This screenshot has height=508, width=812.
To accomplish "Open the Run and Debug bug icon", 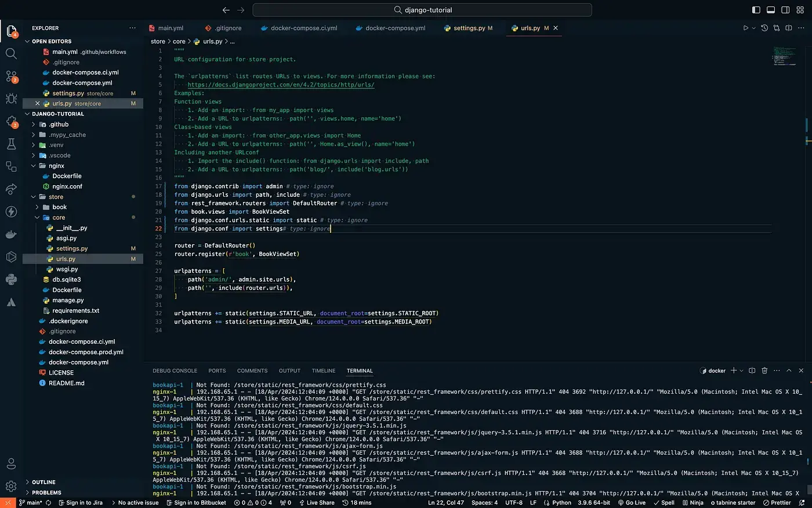I will click(11, 99).
